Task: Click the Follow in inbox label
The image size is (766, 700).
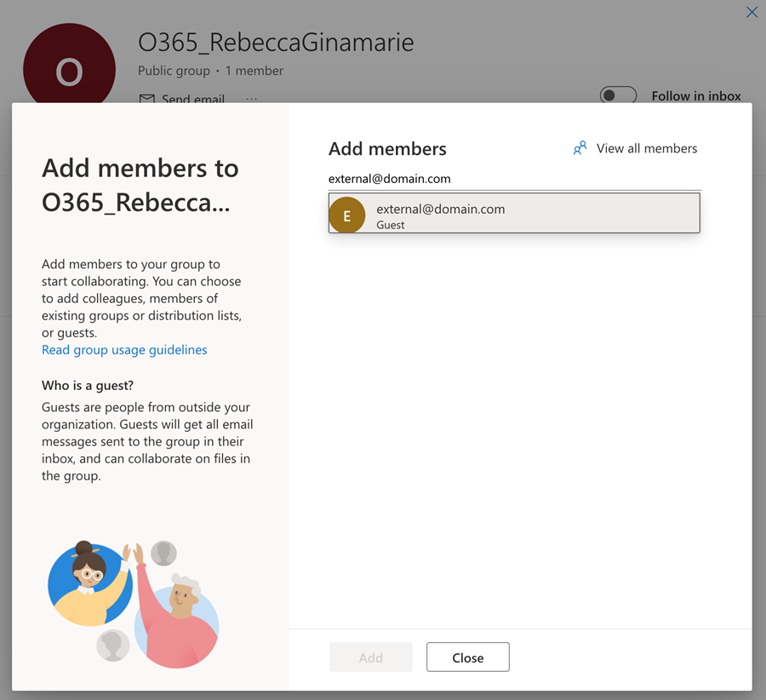Action: [x=696, y=96]
